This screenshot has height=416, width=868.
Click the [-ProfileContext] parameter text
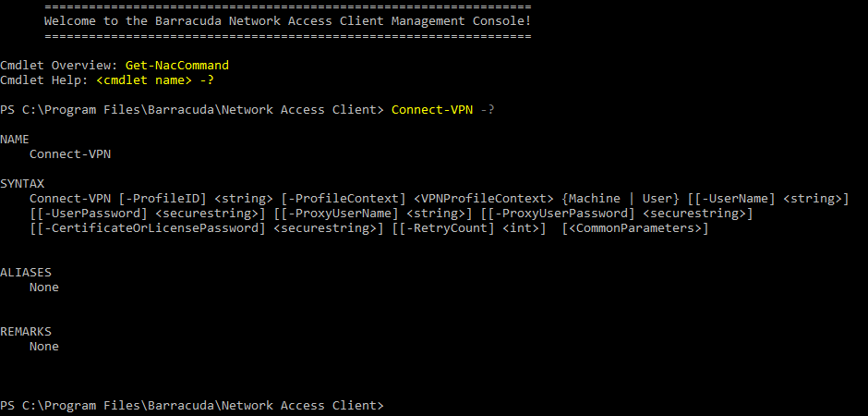[x=344, y=199]
